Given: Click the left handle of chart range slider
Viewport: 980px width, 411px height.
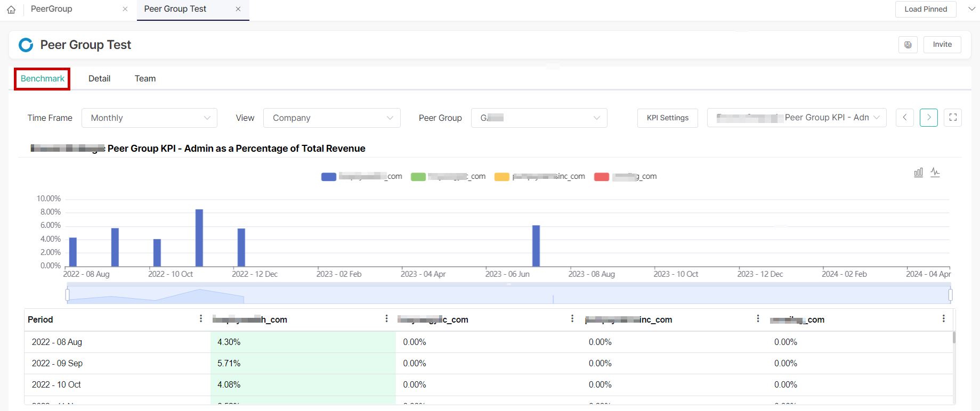Looking at the screenshot, I should click(67, 295).
